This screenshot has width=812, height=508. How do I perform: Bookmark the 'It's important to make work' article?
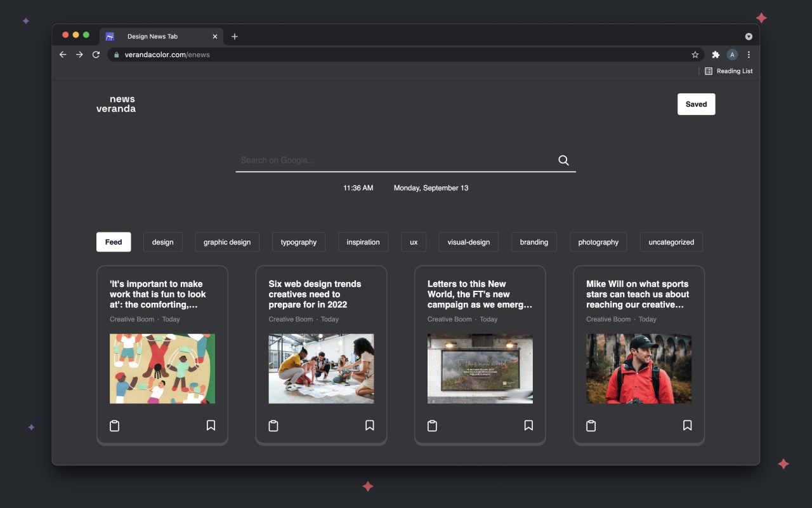coord(211,425)
